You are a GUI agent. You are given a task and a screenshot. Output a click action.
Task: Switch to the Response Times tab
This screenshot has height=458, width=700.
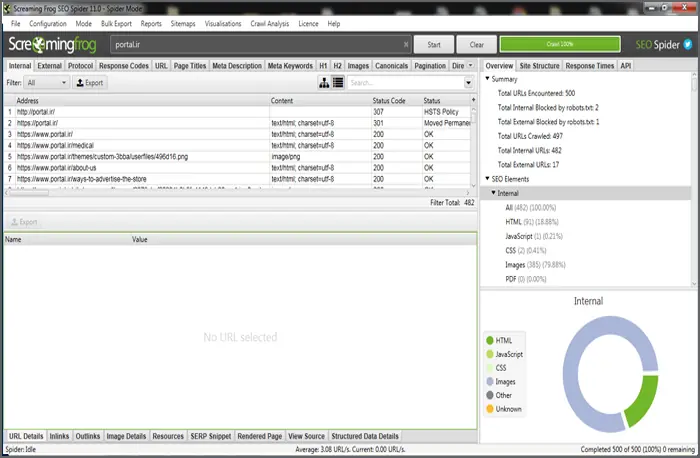tap(590, 66)
